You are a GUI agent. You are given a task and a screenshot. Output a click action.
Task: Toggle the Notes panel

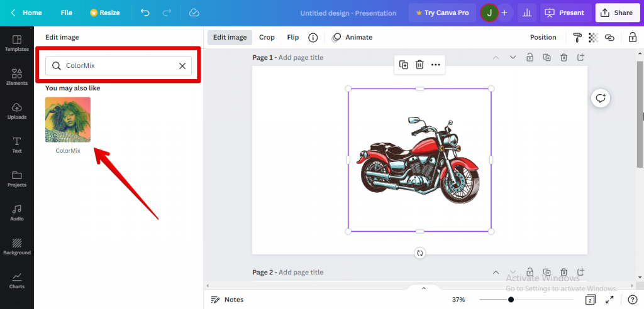[x=227, y=300]
